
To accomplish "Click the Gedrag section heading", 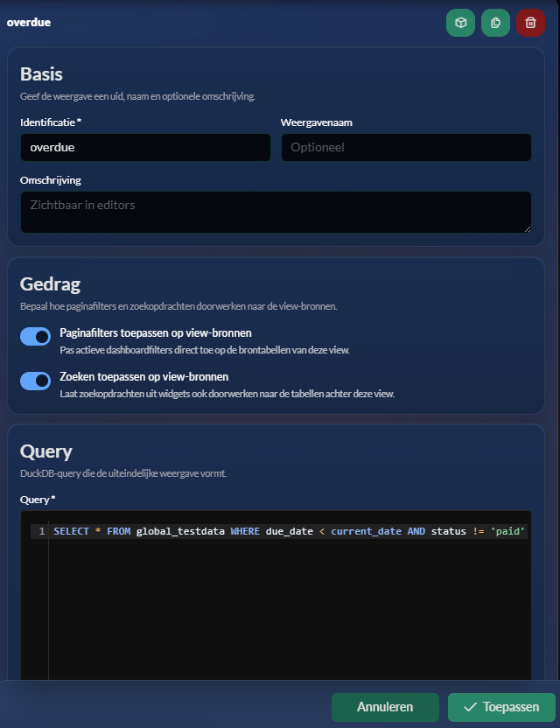I will pyautogui.click(x=50, y=284).
